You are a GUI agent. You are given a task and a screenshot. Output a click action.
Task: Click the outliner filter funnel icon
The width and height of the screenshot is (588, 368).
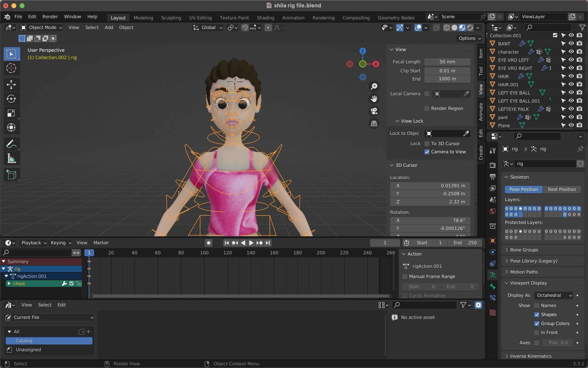coord(582,28)
